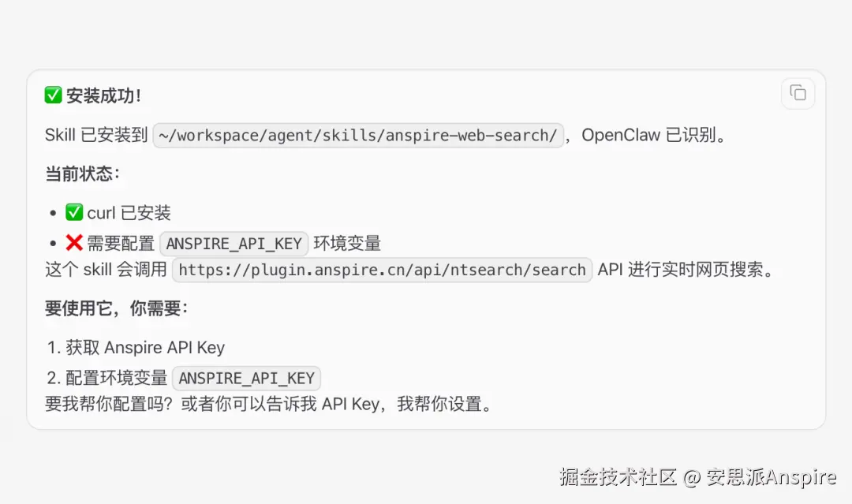The height and width of the screenshot is (504, 852).
Task: Click 配置环境变量 text in step 2
Action: 117,379
